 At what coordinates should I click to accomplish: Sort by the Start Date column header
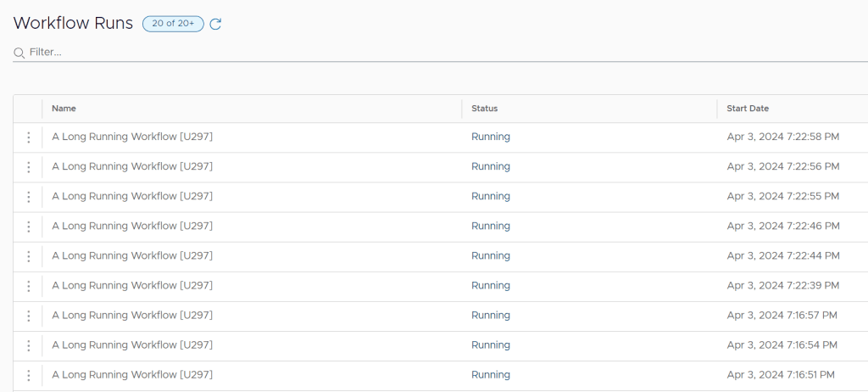(748, 109)
